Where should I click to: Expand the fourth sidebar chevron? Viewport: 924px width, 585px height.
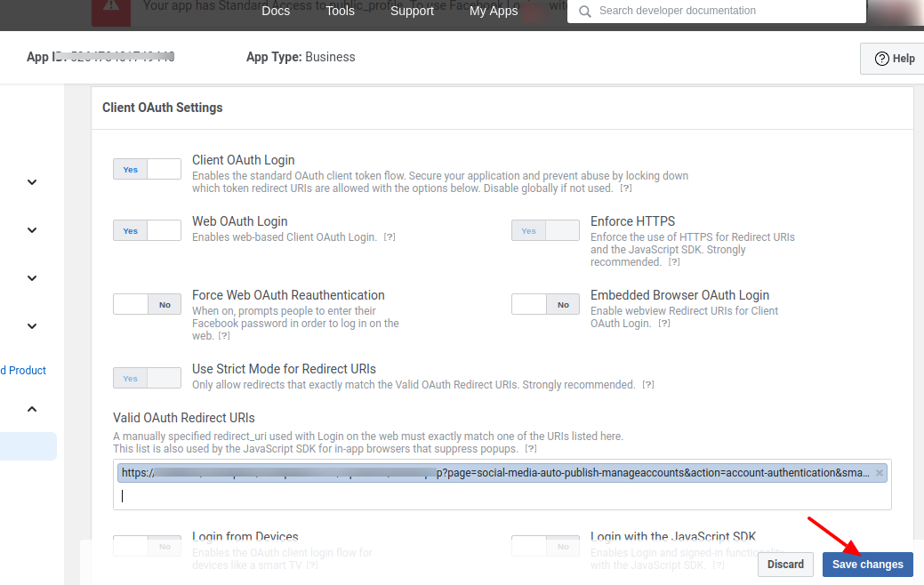(31, 326)
